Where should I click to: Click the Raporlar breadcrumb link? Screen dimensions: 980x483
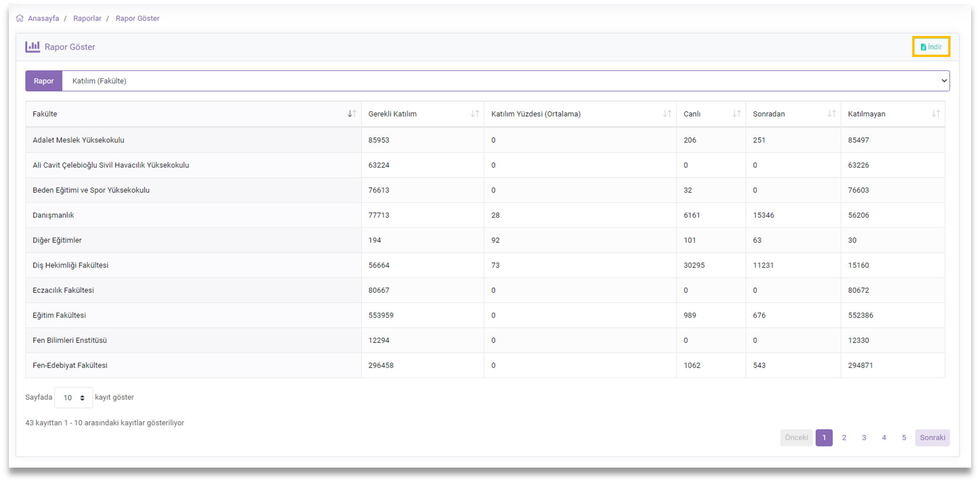click(x=87, y=18)
